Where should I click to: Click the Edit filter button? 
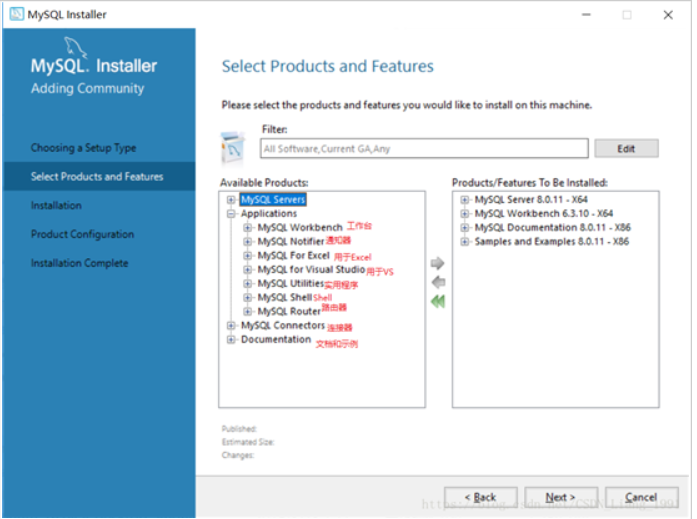(x=626, y=149)
